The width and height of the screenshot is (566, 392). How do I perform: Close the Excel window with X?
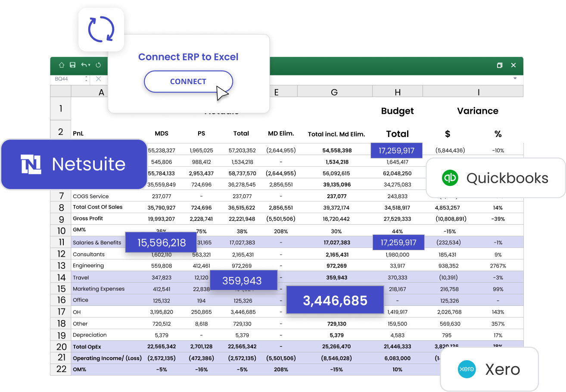pyautogui.click(x=513, y=65)
